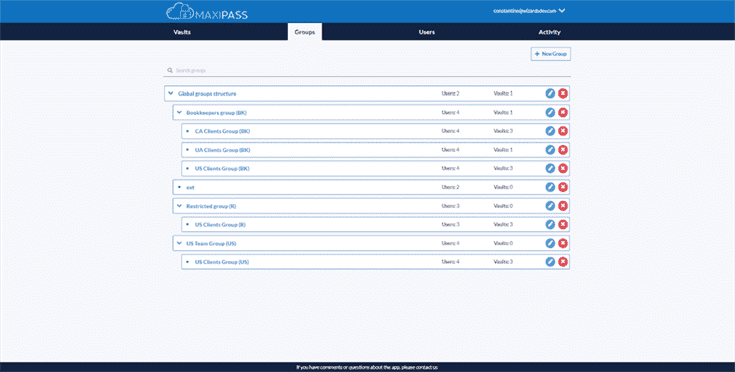Delete the ext group

[563, 187]
